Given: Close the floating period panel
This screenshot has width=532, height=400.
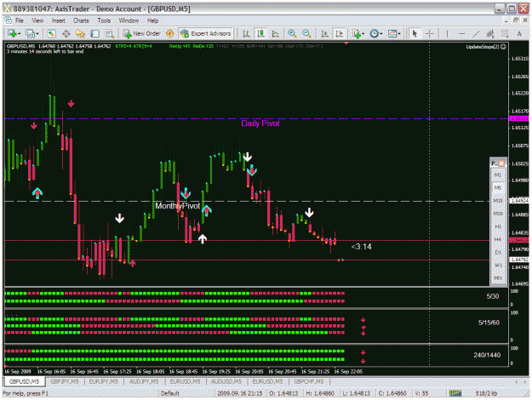Looking at the screenshot, I should coord(501,163).
